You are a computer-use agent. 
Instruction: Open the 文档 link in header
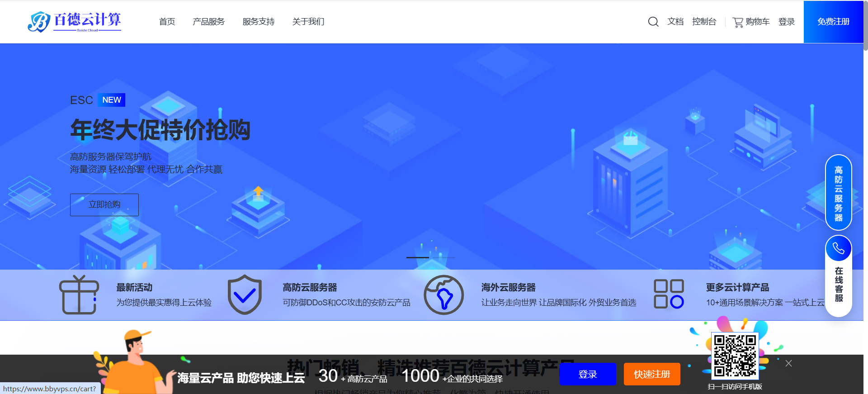coord(675,22)
